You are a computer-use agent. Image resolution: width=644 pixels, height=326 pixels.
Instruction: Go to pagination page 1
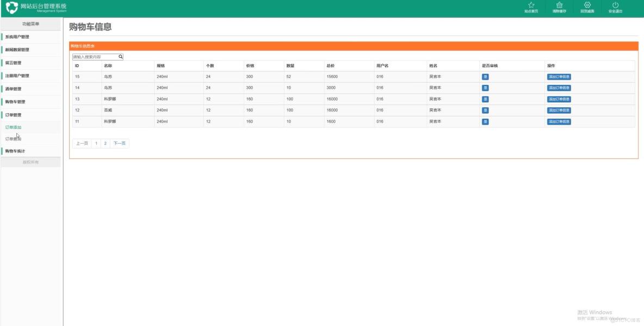[96, 144]
